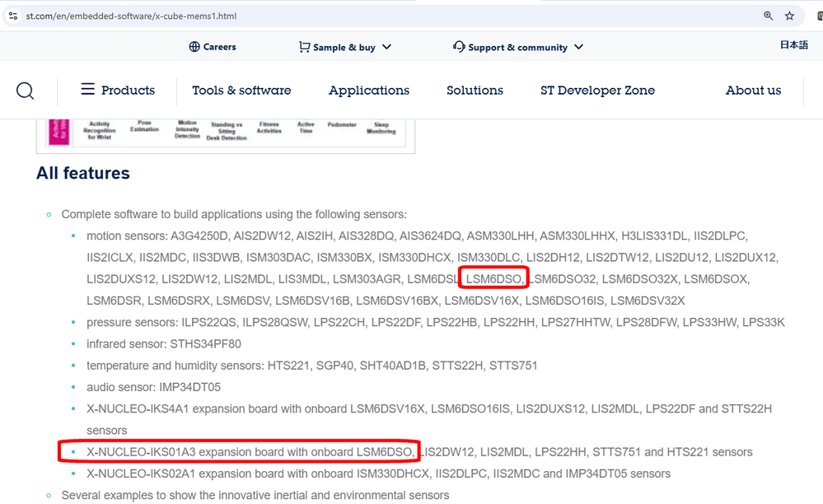Click the globe icon beside Careers
This screenshot has width=823, height=504.
pyautogui.click(x=194, y=47)
